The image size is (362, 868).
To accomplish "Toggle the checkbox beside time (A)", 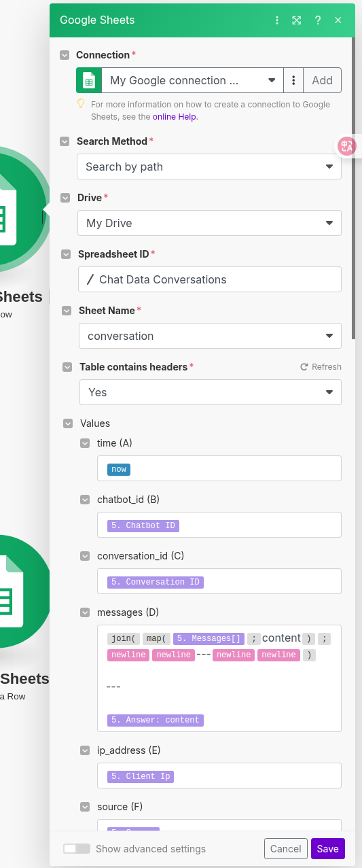I will click(x=85, y=443).
